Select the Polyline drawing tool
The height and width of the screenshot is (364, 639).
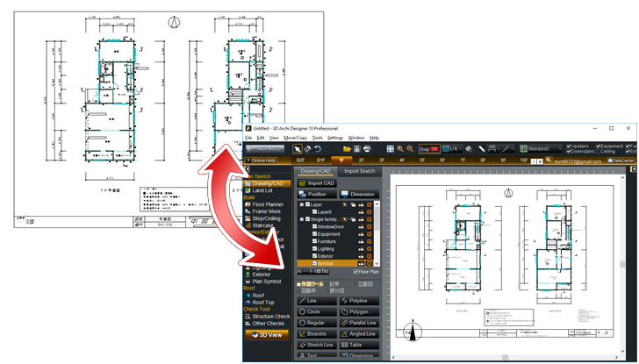tap(359, 301)
